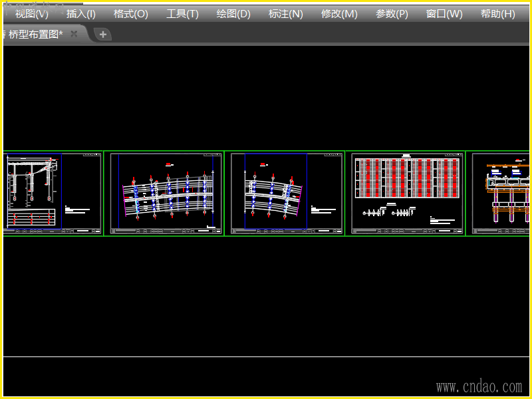Open the 标注(N) menu
Image resolution: width=532 pixels, height=399 pixels.
[x=286, y=14]
